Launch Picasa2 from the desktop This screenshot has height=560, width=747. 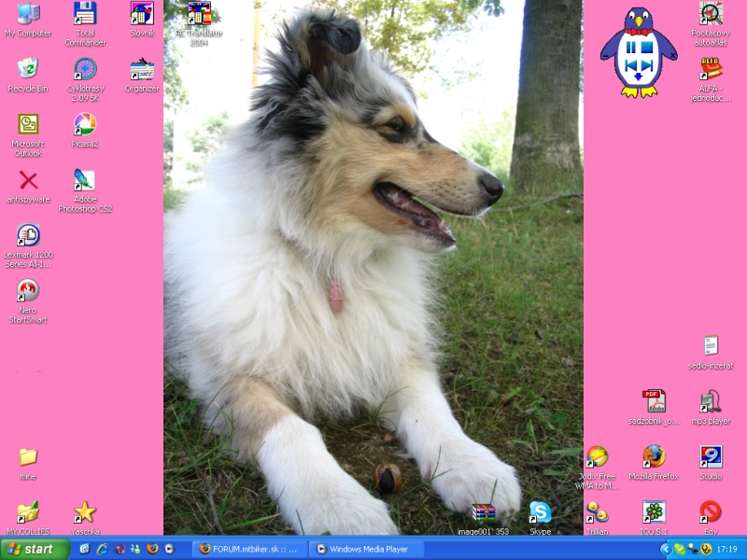click(85, 124)
